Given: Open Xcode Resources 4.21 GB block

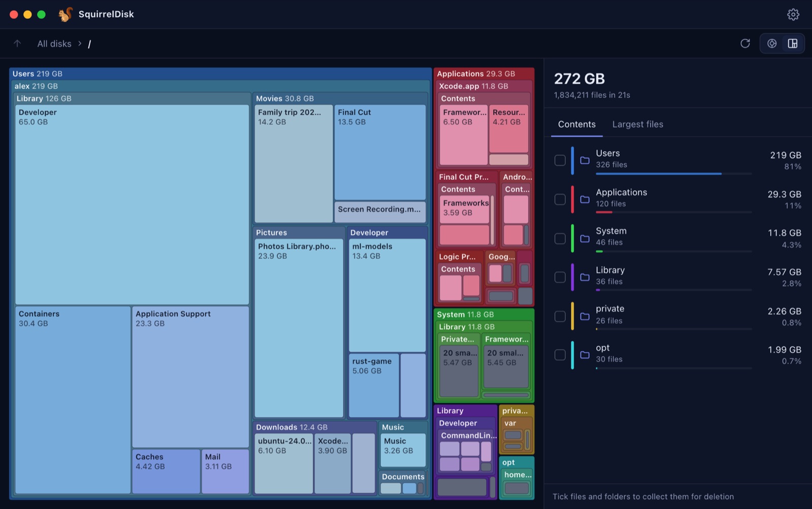Looking at the screenshot, I should pos(509,128).
